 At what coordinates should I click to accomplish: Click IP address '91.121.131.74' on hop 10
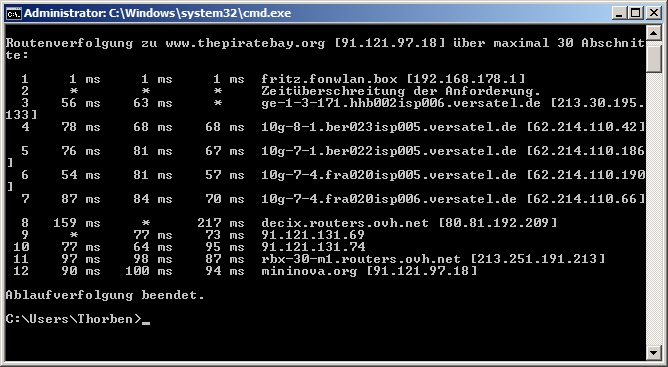[313, 247]
